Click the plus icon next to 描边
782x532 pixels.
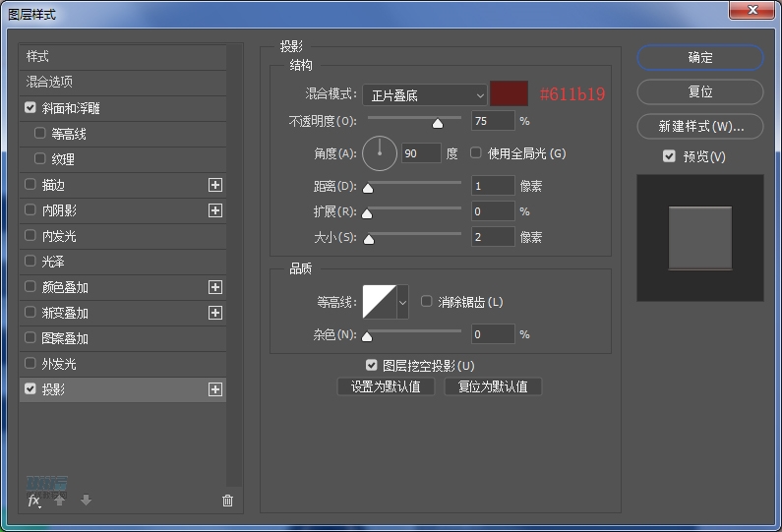tap(215, 185)
